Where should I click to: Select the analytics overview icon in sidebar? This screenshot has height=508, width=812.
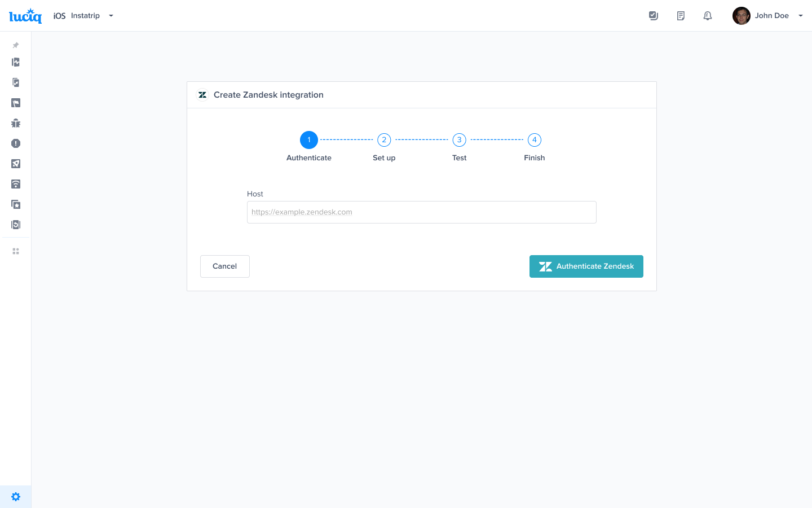(15, 62)
